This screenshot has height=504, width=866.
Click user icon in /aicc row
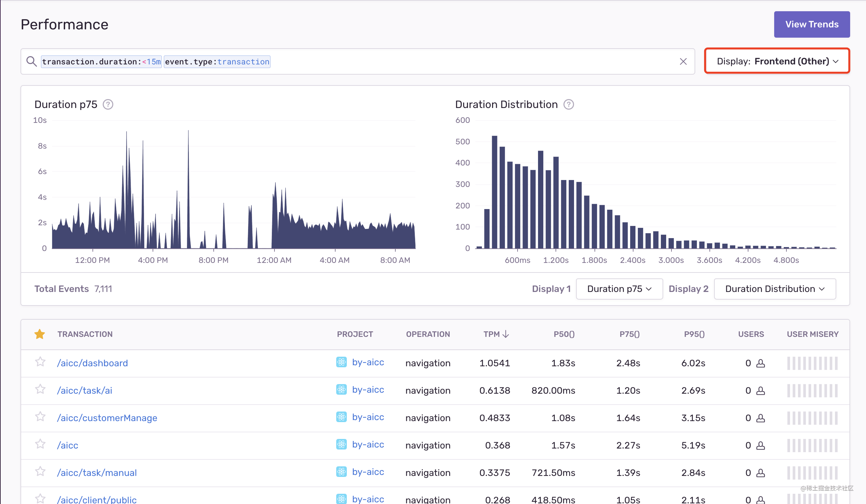pyautogui.click(x=761, y=446)
